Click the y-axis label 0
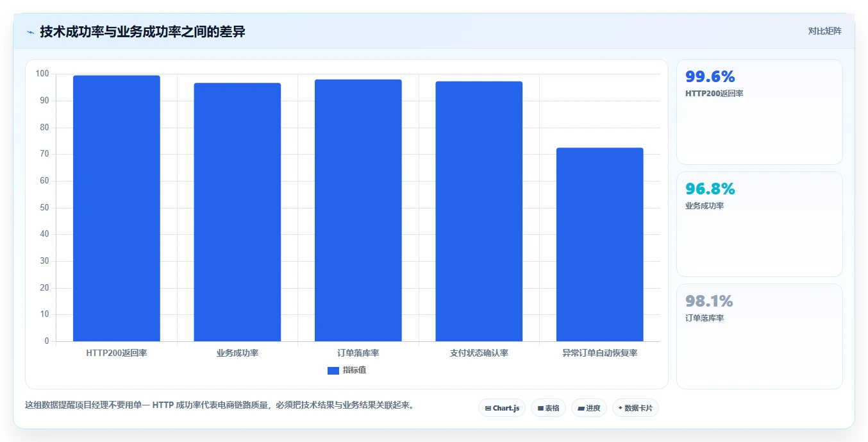Screen dimensions: 868x442 pyautogui.click(x=47, y=341)
